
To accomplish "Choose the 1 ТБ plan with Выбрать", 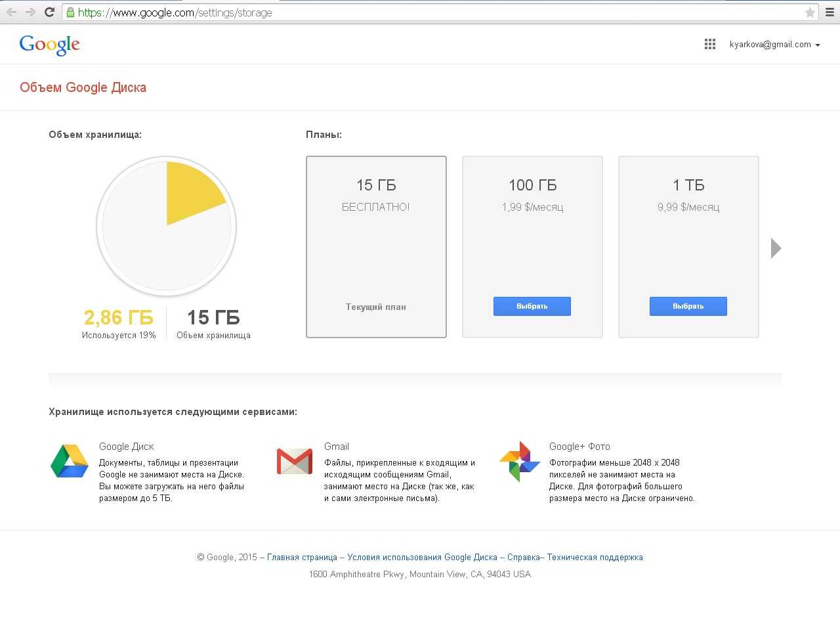I will point(688,307).
